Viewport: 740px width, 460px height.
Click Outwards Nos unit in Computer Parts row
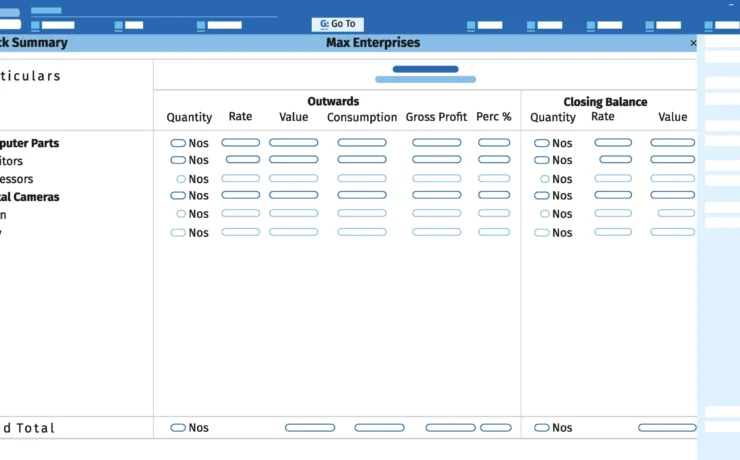(198, 143)
